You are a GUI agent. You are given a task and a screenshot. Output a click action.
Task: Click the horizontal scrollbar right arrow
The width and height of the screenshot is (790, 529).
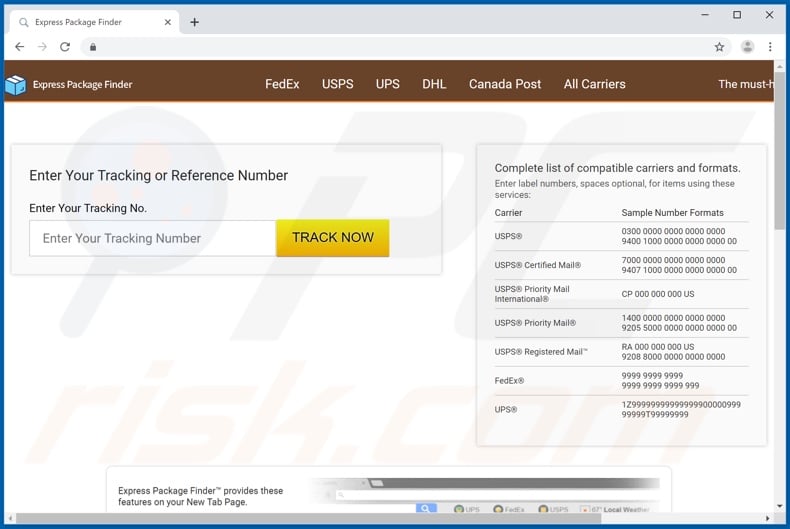coord(767,519)
